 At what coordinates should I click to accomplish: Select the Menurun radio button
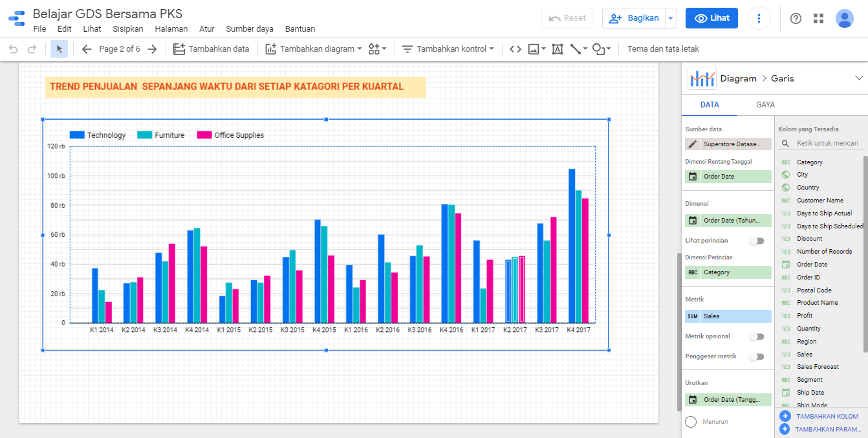(691, 422)
